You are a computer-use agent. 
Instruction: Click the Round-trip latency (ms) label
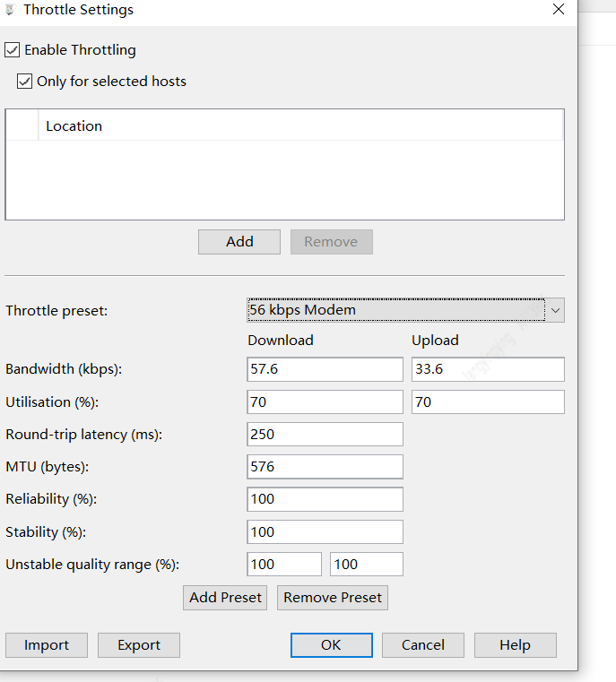pyautogui.click(x=84, y=435)
